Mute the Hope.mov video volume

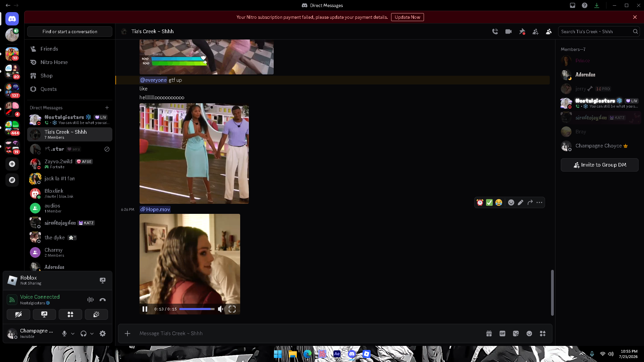[x=220, y=309]
